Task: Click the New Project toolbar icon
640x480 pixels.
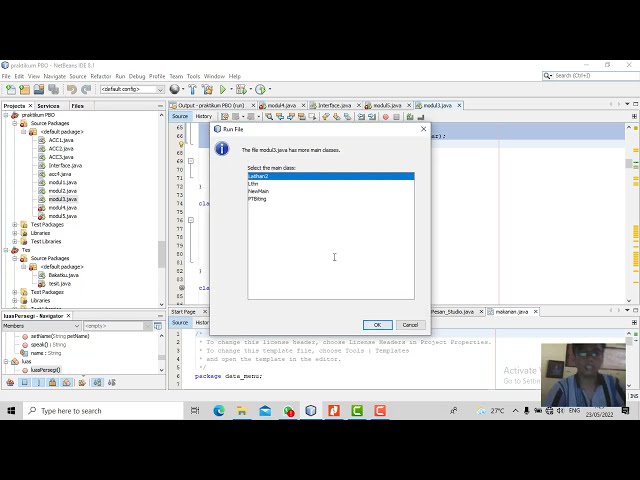Action: (x=24, y=89)
